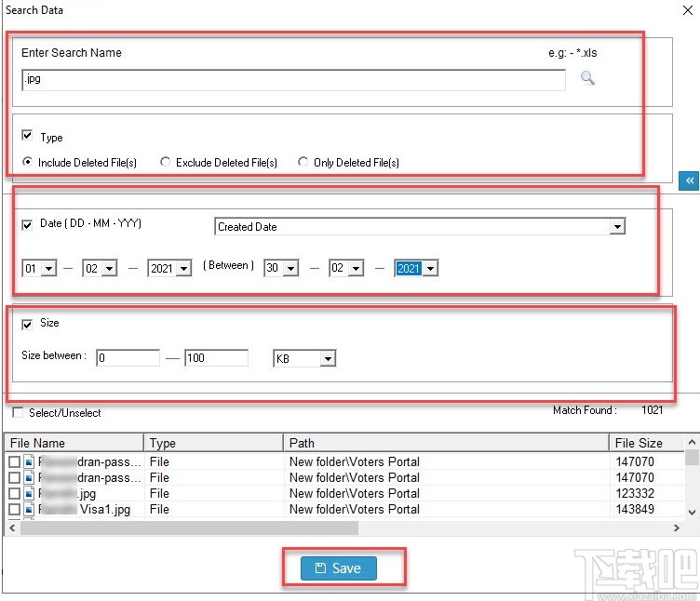The width and height of the screenshot is (700, 601).
Task: Click file size value 123332
Action: tap(635, 493)
